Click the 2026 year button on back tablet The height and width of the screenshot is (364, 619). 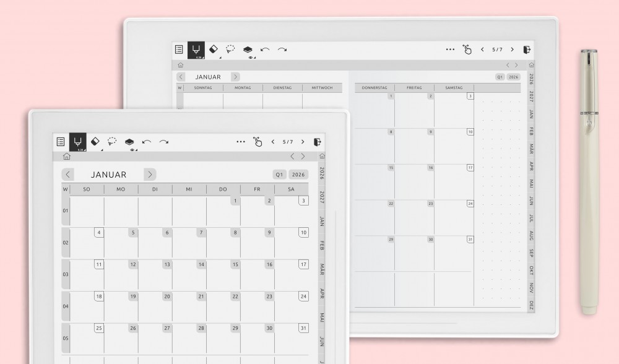[514, 77]
